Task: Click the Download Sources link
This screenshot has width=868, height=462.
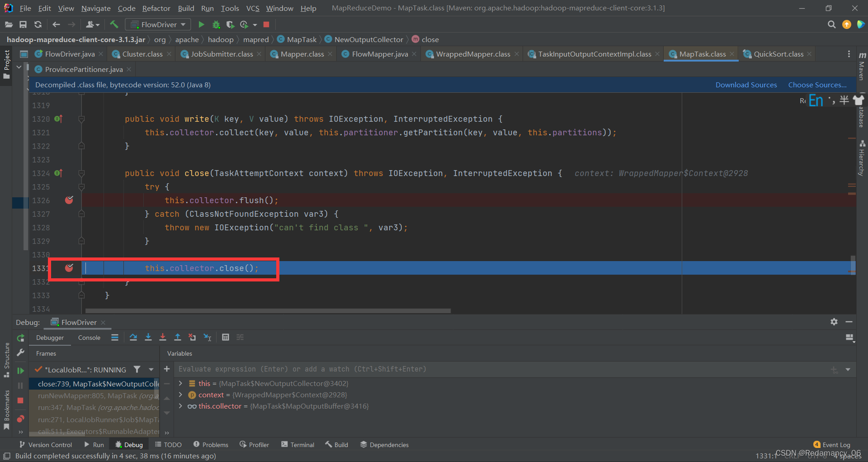Action: pyautogui.click(x=746, y=85)
